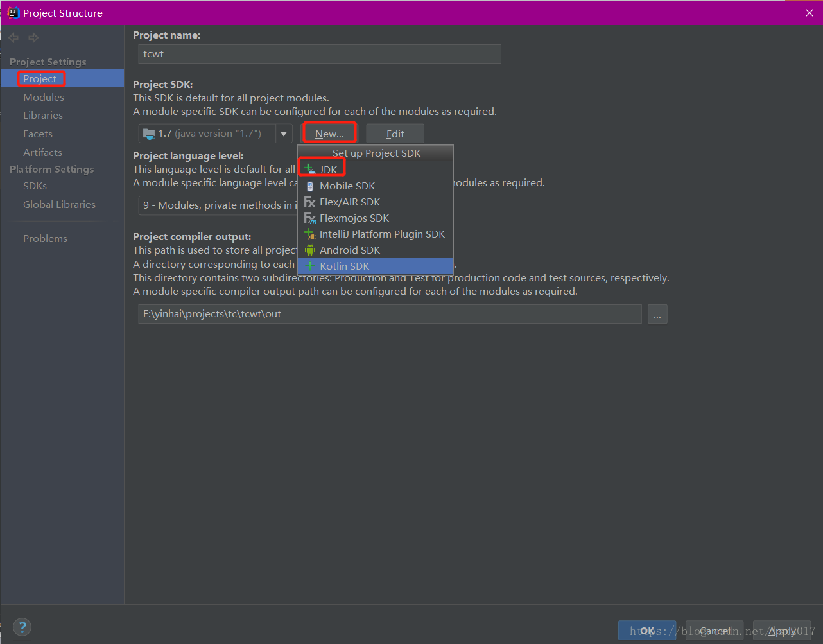The image size is (823, 644).
Task: Click the Project SDK: label
Action: point(163,84)
